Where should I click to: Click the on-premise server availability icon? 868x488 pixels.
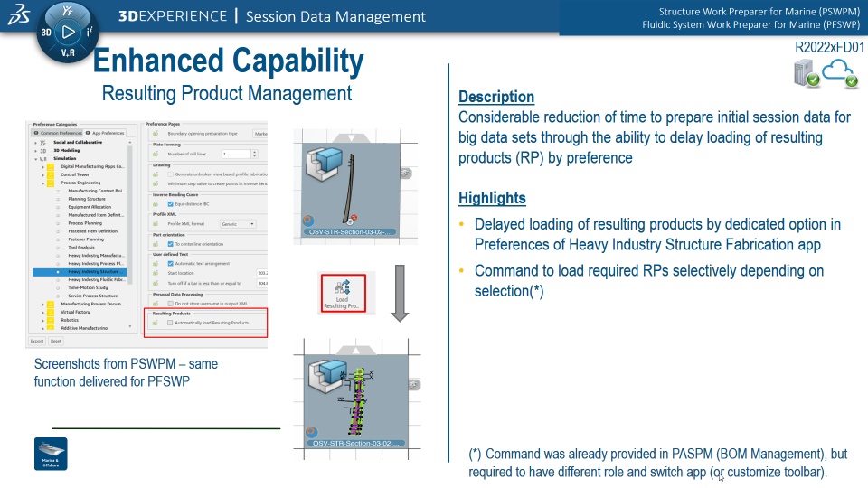[x=806, y=74]
